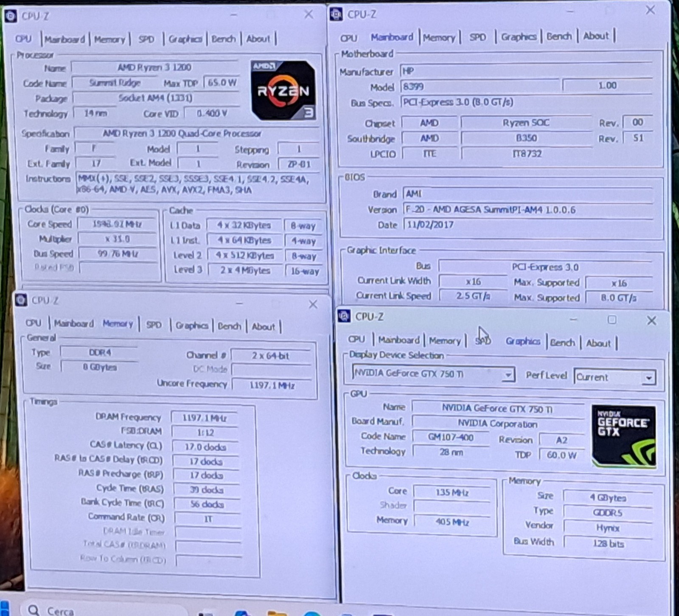The width and height of the screenshot is (679, 616).
Task: Go to Bench tab in the Processor window
Action: [224, 39]
